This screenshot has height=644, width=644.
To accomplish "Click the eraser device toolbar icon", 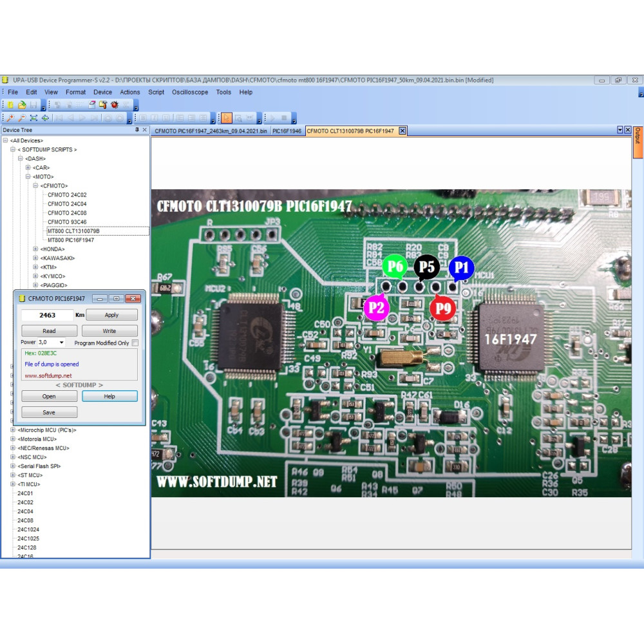I will (x=92, y=105).
